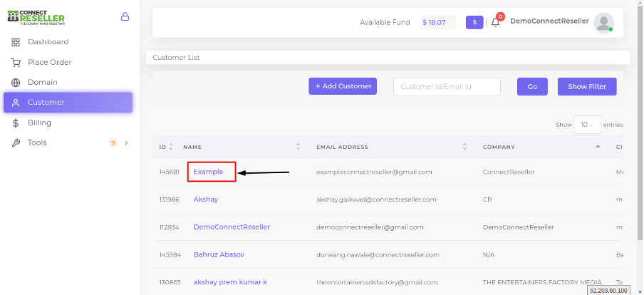Open the Example customer link
The image size is (644, 295).
pos(209,172)
